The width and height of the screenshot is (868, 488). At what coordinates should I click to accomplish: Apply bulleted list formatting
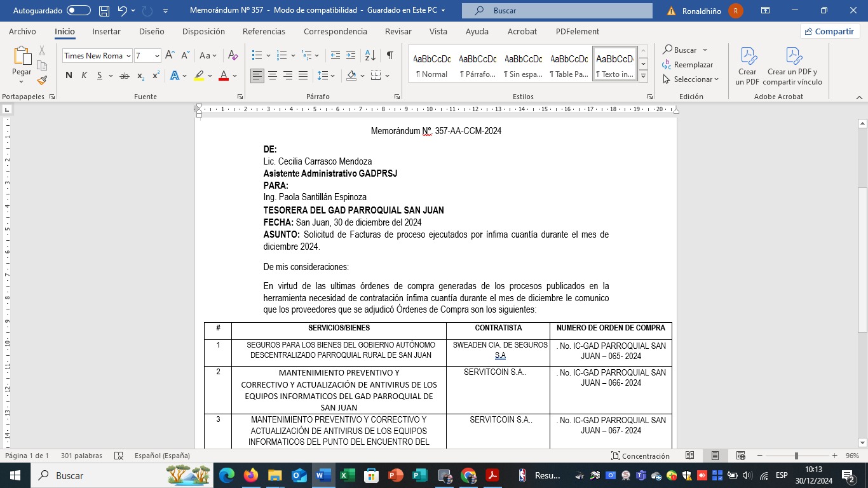[257, 55]
